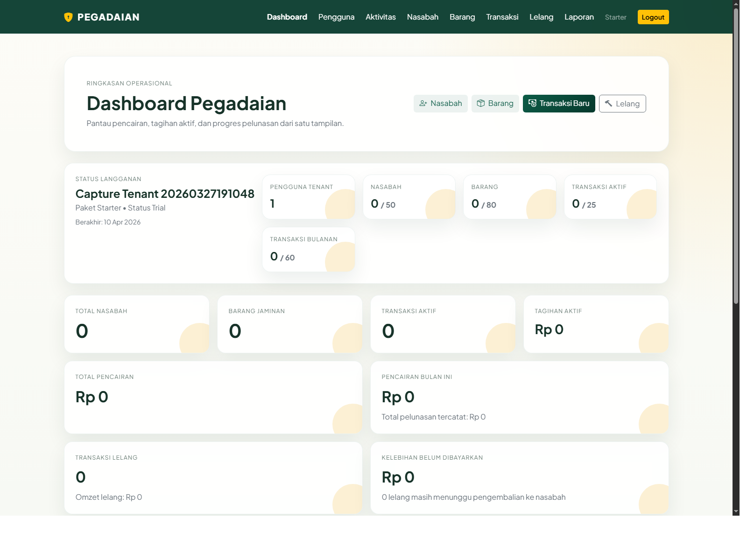The width and height of the screenshot is (747, 560).
Task: Click the add-person icon in Nasabah quick action
Action: [x=423, y=103]
